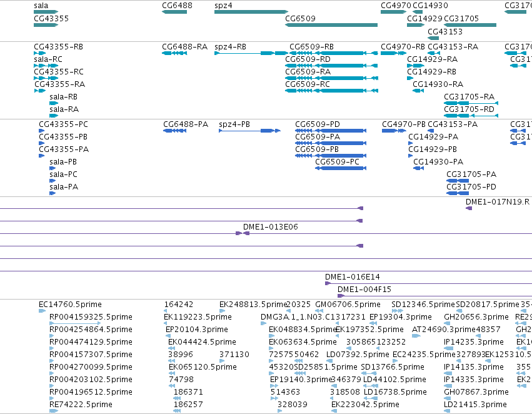Select the CG4970-RB transcript
The width and height of the screenshot is (532, 414).
pyautogui.click(x=393, y=53)
